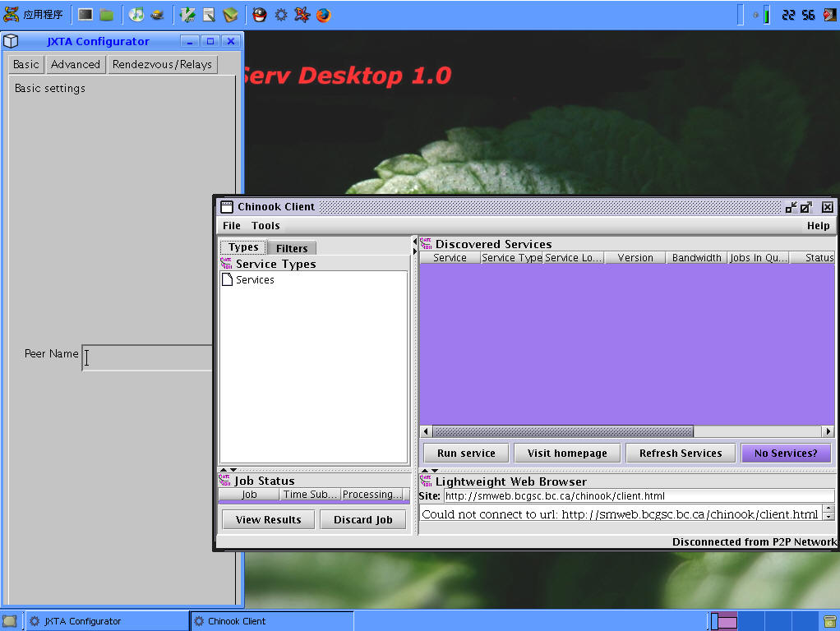
Task: Click the Job Status panel icon
Action: coord(225,480)
